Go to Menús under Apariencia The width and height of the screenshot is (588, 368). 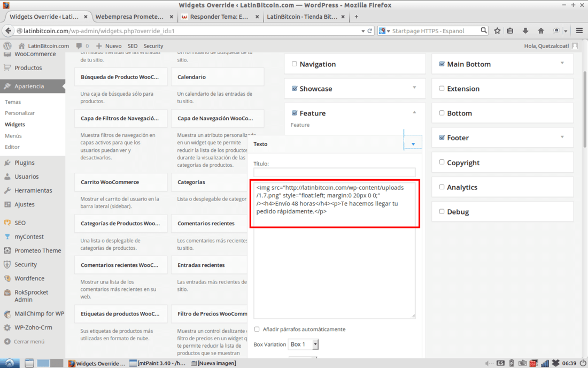coord(13,136)
